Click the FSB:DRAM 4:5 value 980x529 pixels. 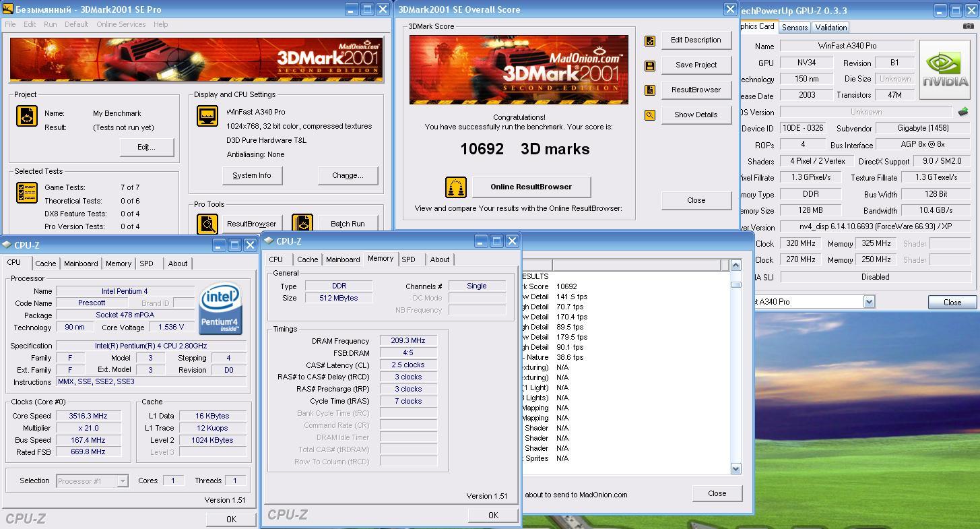click(408, 353)
